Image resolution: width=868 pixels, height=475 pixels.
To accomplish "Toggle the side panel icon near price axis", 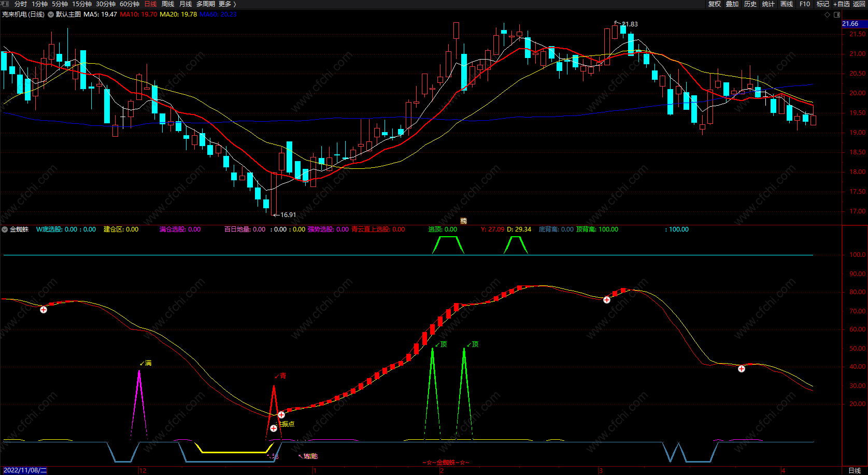I will (837, 15).
